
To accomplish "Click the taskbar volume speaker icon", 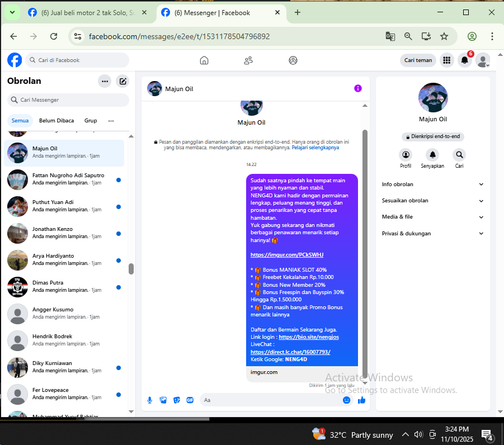I will click(x=418, y=434).
